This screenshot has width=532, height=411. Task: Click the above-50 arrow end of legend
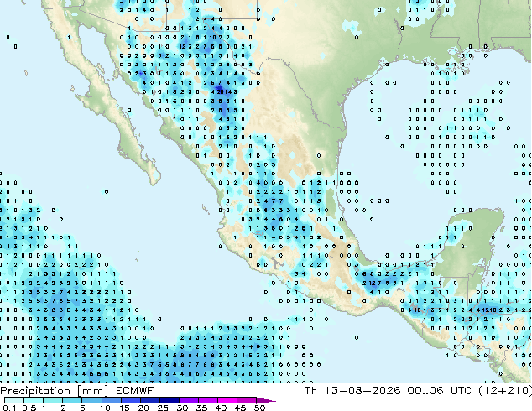coord(266,400)
